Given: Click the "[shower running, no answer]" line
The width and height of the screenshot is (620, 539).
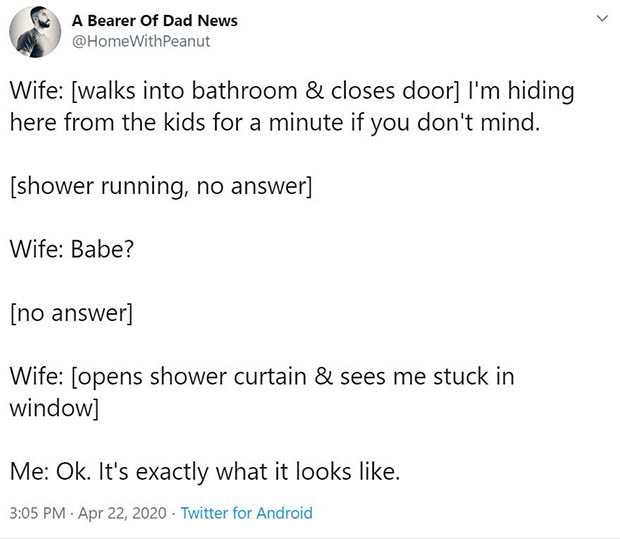Looking at the screenshot, I should click(x=162, y=186).
